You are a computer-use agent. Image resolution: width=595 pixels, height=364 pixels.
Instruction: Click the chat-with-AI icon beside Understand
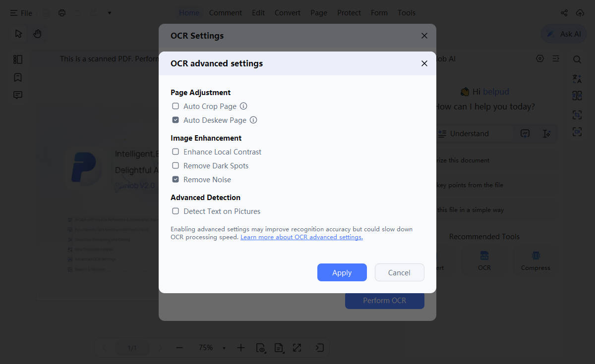pos(525,134)
